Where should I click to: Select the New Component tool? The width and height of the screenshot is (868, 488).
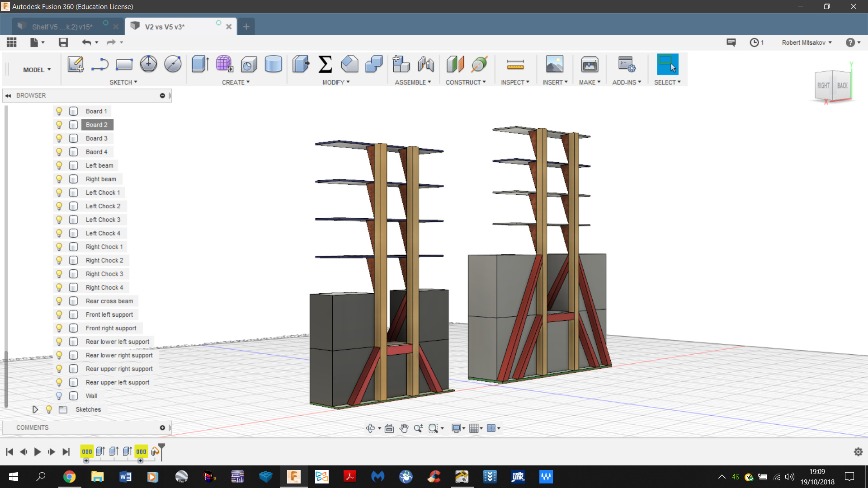pyautogui.click(x=401, y=64)
